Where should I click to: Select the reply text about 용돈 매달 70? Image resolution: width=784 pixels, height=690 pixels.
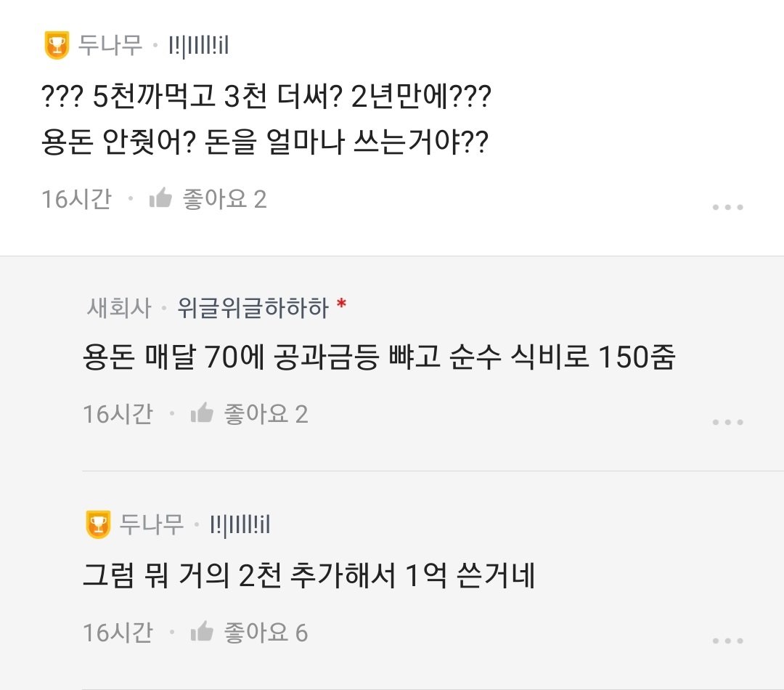point(379,359)
